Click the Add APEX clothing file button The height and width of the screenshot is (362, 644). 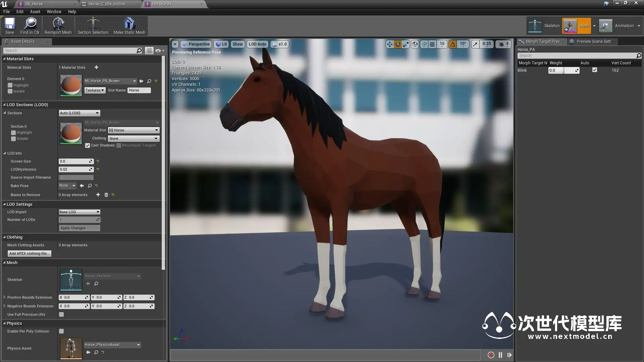[x=29, y=253]
